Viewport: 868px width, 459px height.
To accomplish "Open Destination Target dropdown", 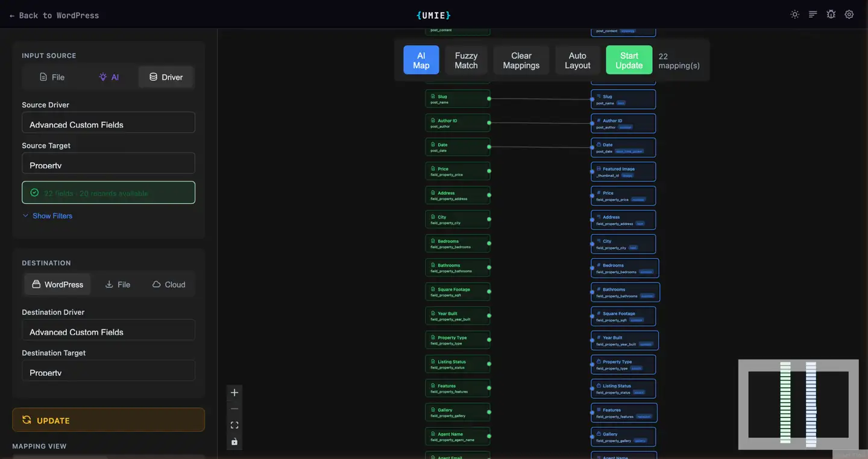I will tap(108, 371).
